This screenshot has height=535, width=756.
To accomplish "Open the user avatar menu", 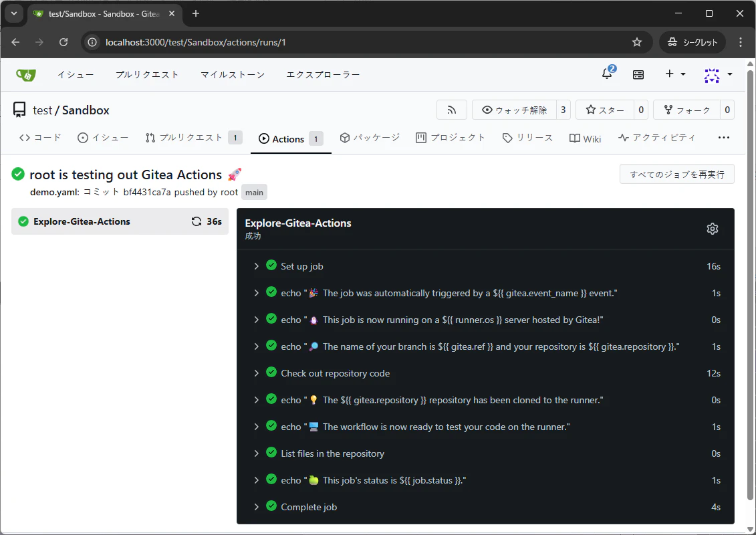I will [718, 75].
